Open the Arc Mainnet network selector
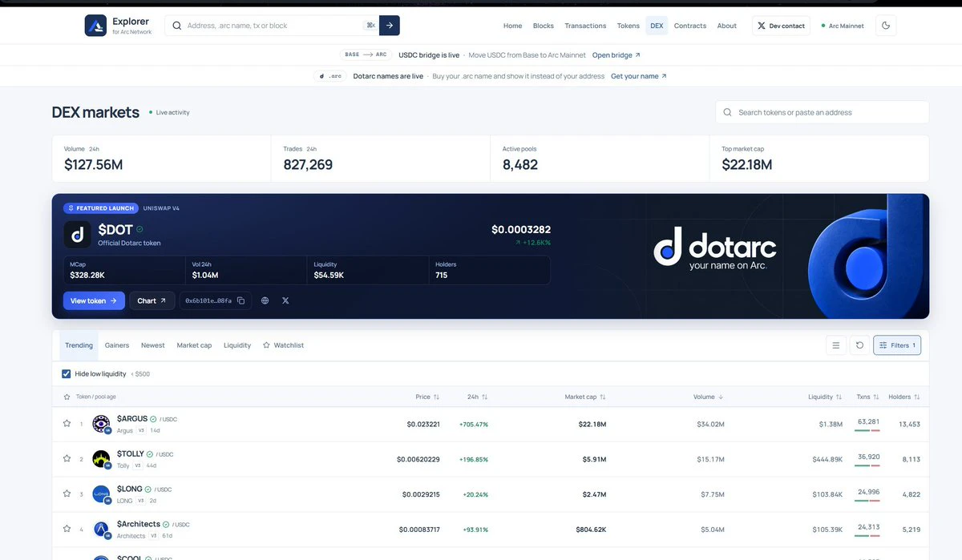This screenshot has height=560, width=962. [x=843, y=26]
